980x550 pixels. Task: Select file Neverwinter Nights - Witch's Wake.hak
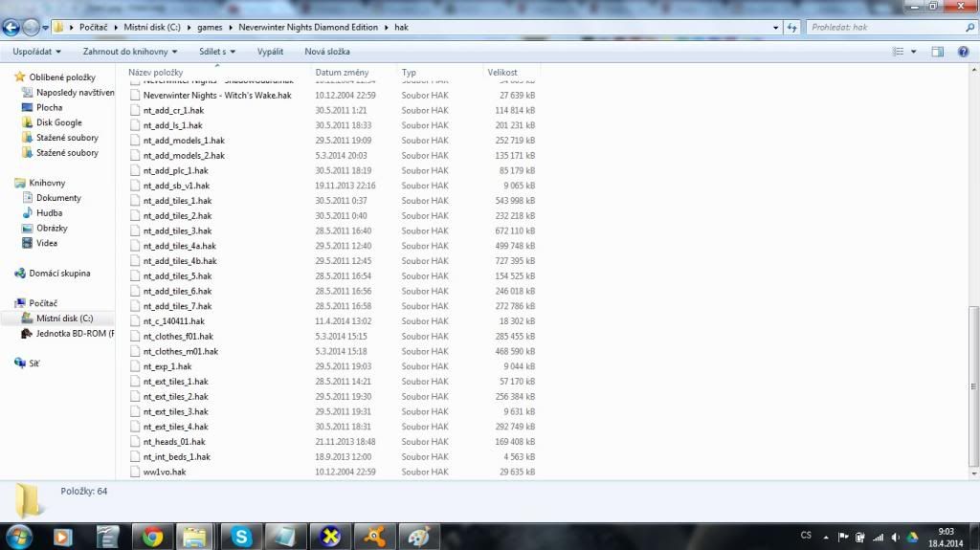click(217, 96)
